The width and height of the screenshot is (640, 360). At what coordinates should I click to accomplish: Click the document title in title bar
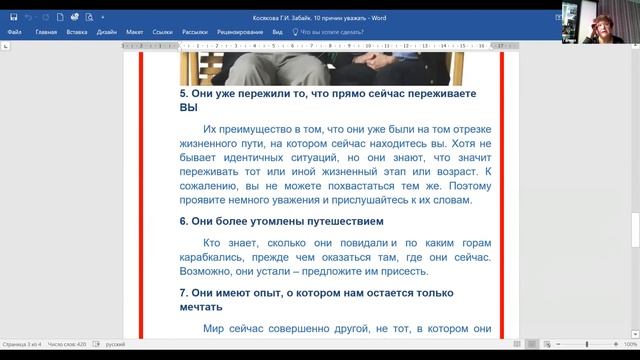point(319,18)
